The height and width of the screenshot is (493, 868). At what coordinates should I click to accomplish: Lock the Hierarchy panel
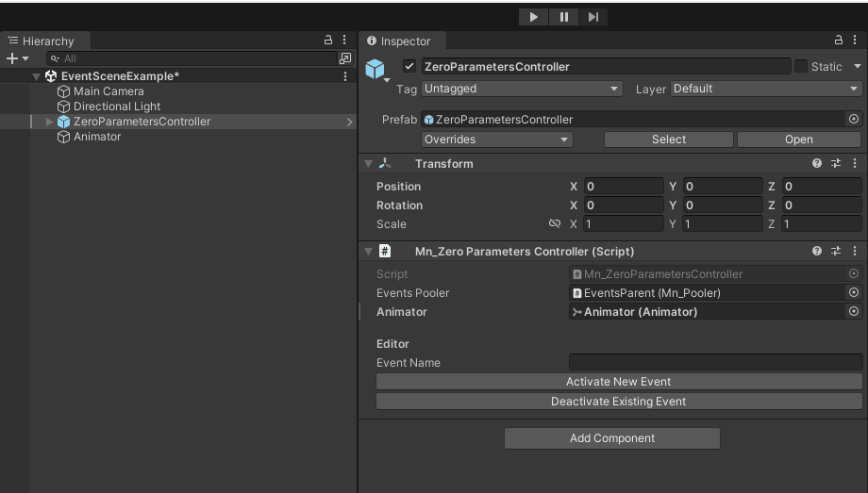[x=328, y=40]
